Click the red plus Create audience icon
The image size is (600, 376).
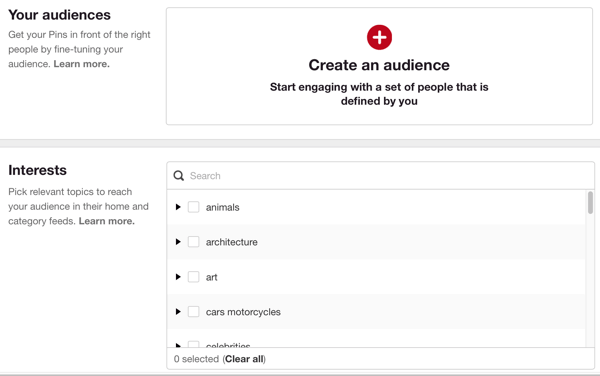[x=379, y=37]
